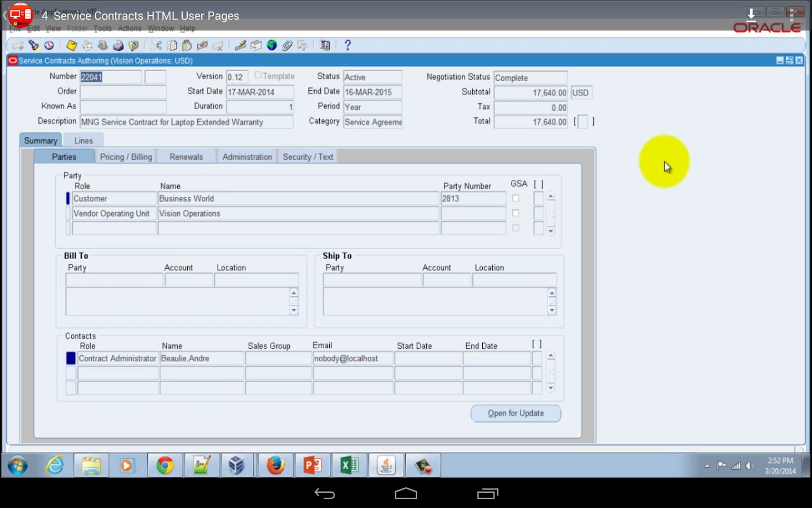Screen dimensions: 812x508
Task: Open the Window menu
Action: pyautogui.click(x=161, y=28)
